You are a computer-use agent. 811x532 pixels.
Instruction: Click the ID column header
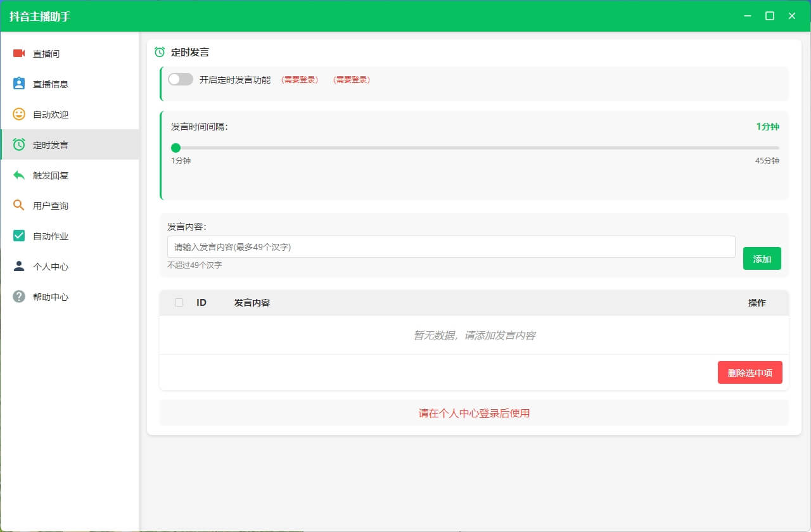[x=201, y=303]
